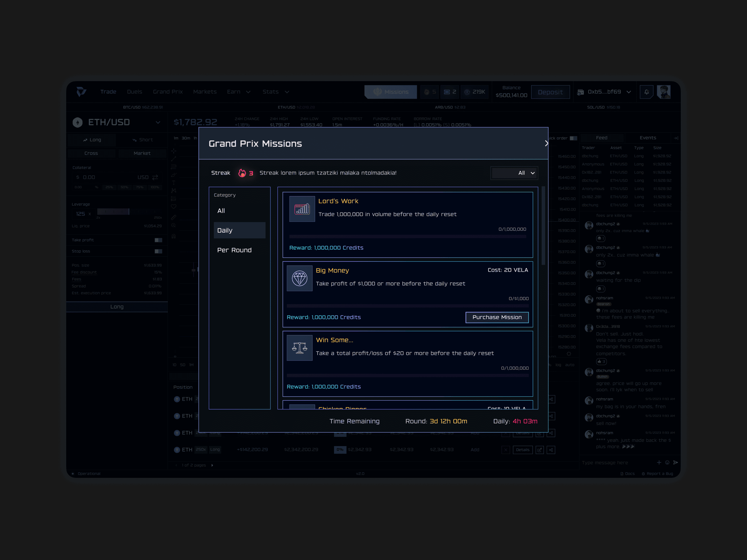Click the Long submit button
The image size is (747, 560).
pyautogui.click(x=117, y=307)
